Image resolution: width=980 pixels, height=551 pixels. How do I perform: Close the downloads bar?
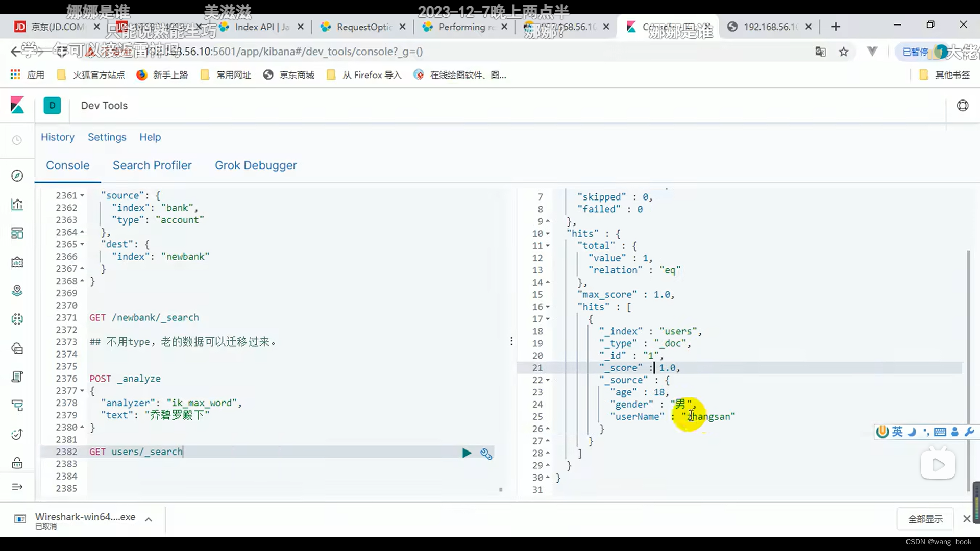pos(966,519)
